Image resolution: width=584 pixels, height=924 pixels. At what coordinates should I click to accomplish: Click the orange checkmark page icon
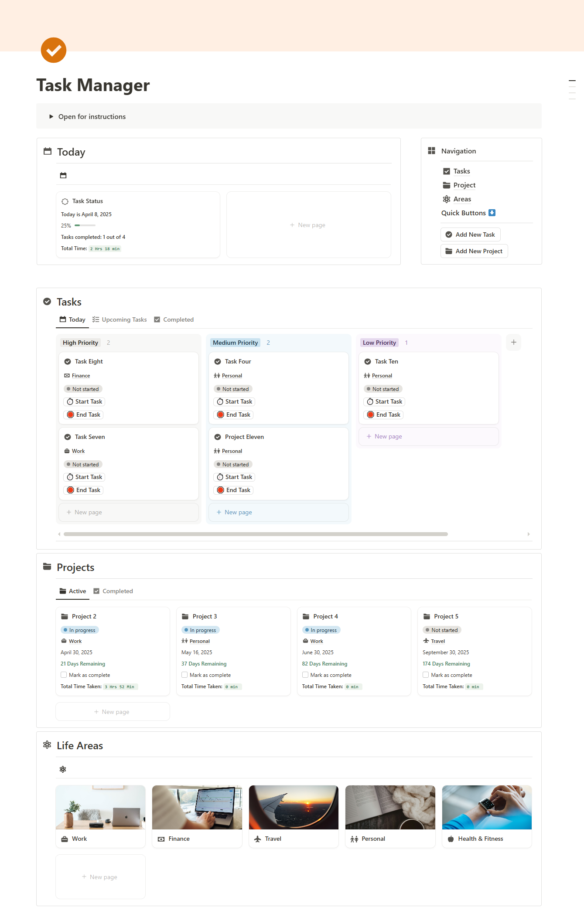pos(54,50)
